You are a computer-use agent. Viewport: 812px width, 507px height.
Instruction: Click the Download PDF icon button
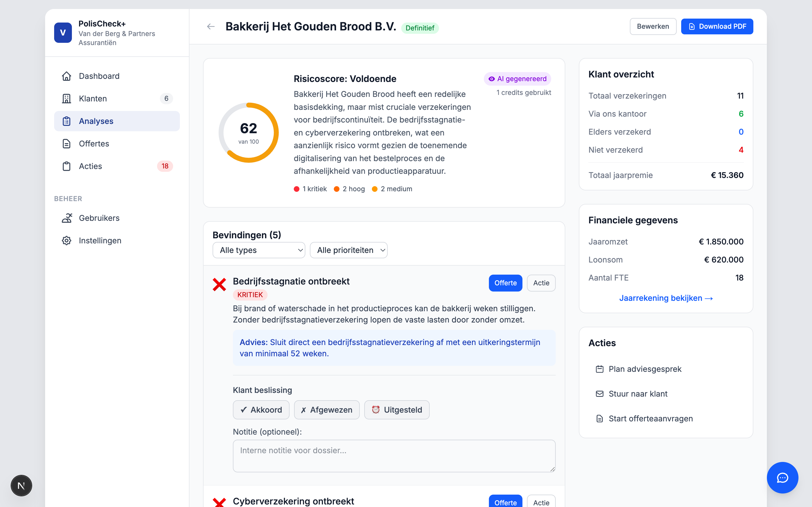692,26
